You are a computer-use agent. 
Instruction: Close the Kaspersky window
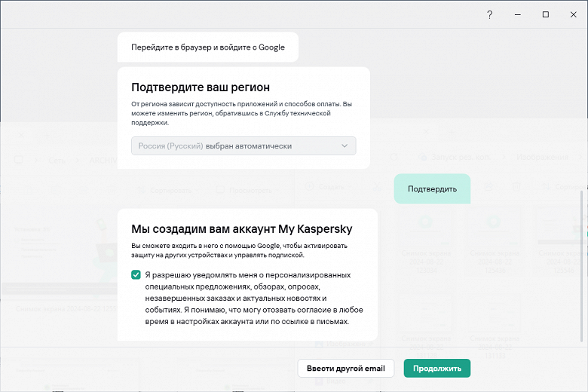(x=574, y=14)
